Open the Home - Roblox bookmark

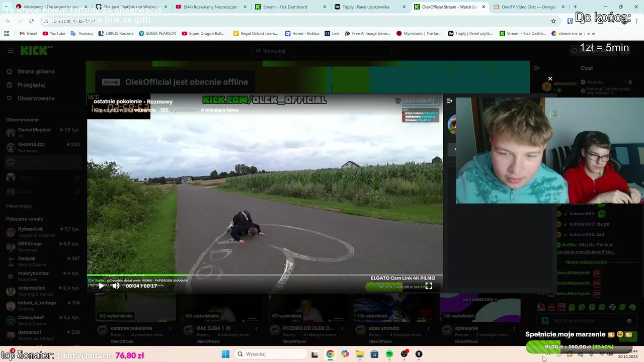click(x=302, y=33)
